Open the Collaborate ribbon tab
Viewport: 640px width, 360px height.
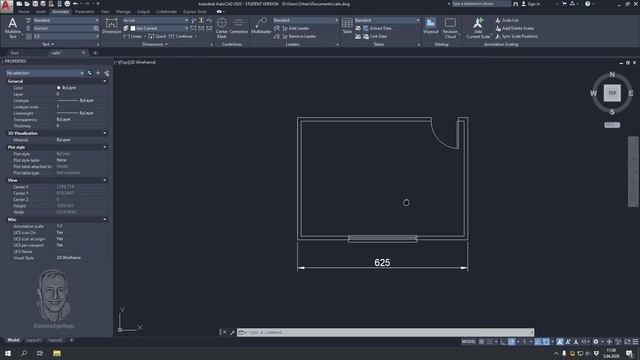coord(167,12)
